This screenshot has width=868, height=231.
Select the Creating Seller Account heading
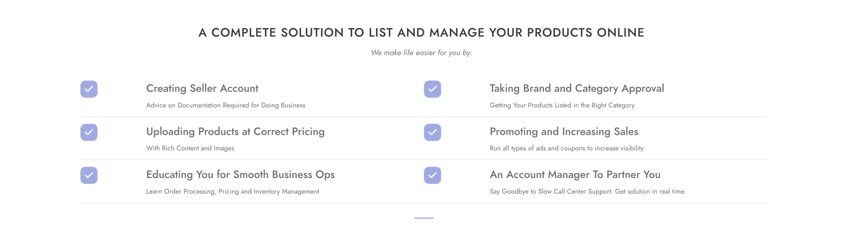point(202,88)
